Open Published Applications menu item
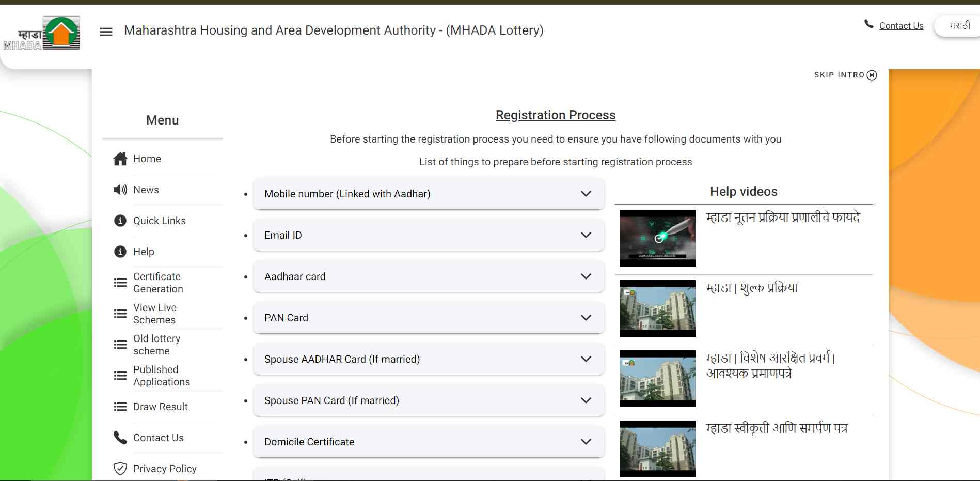Image resolution: width=980 pixels, height=481 pixels. coord(163,376)
